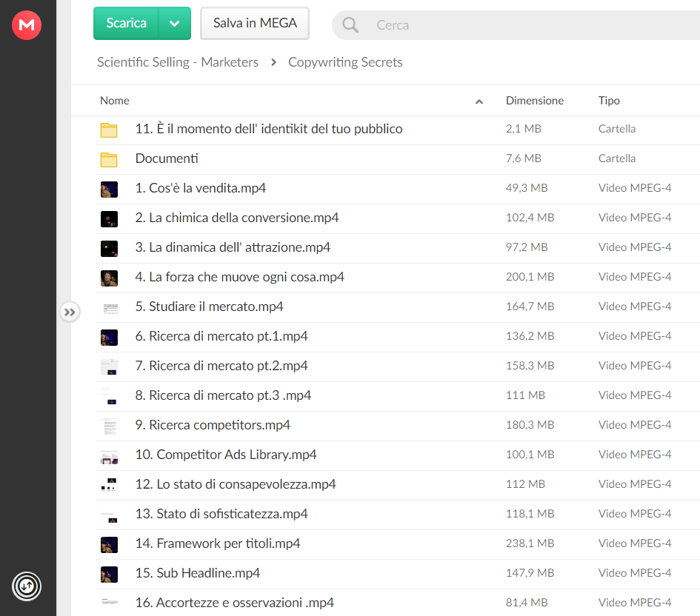Sort files by Tipo column

609,101
